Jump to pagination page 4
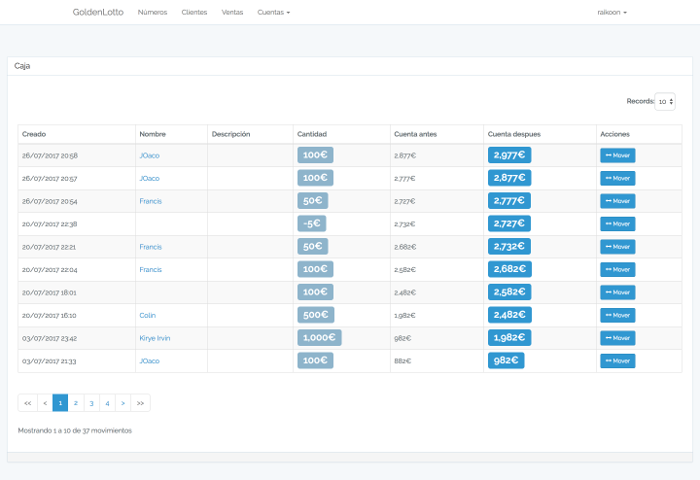Viewport: 700px width, 480px height. click(107, 403)
